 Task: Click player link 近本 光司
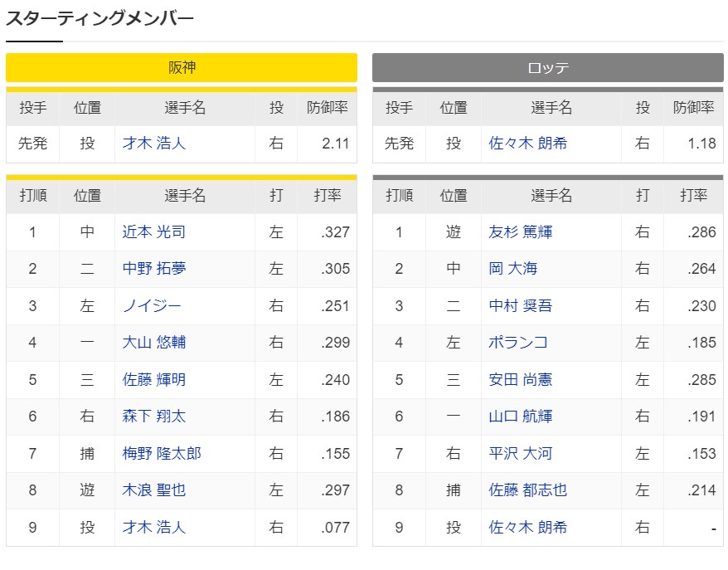154,231
